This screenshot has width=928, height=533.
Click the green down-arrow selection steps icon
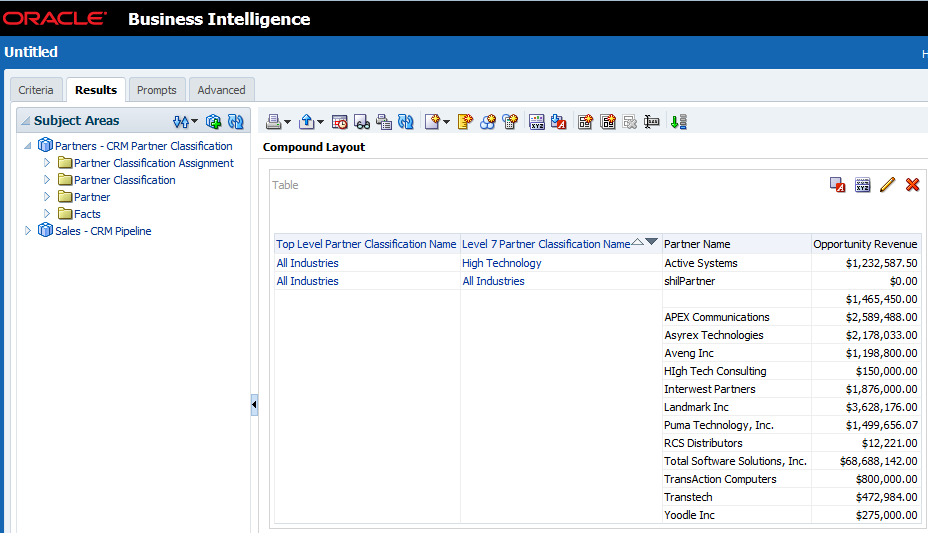[679, 122]
